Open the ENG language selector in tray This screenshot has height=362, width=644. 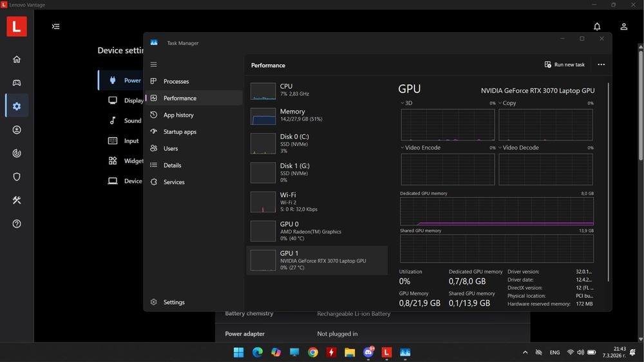point(554,352)
